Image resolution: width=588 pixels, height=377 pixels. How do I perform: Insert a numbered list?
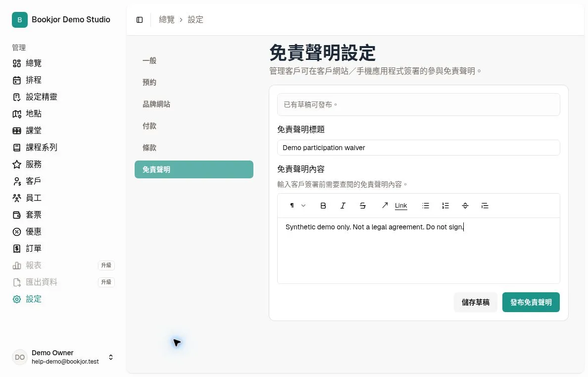point(445,206)
